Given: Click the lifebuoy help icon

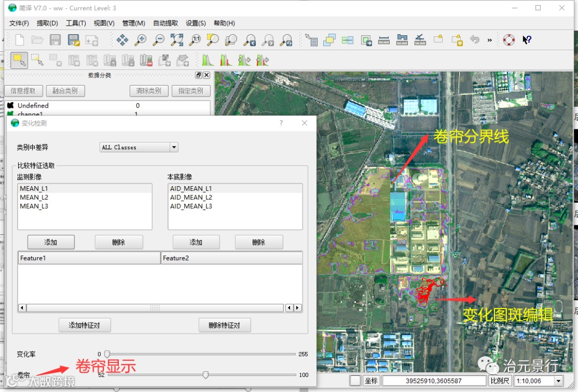Looking at the screenshot, I should (508, 40).
